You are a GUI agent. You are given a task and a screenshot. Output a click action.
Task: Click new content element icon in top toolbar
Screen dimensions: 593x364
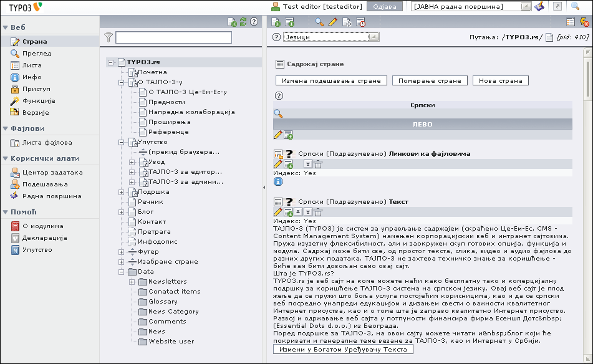click(290, 22)
